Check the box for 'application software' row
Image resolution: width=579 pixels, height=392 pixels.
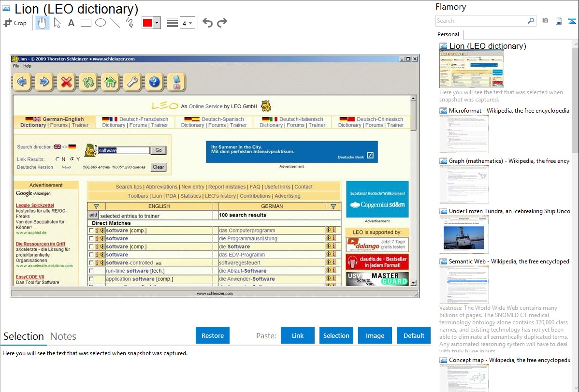91,279
